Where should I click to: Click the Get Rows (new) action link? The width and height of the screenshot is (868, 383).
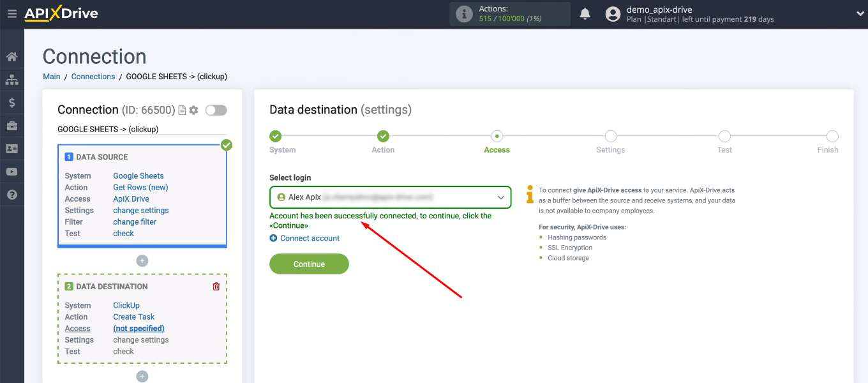[x=140, y=188]
